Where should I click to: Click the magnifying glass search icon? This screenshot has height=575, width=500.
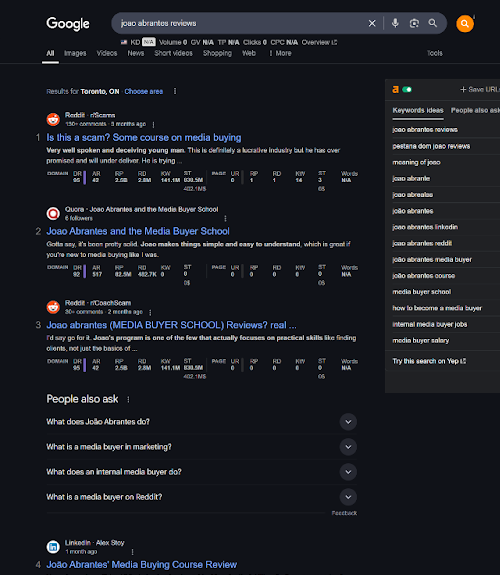[433, 23]
